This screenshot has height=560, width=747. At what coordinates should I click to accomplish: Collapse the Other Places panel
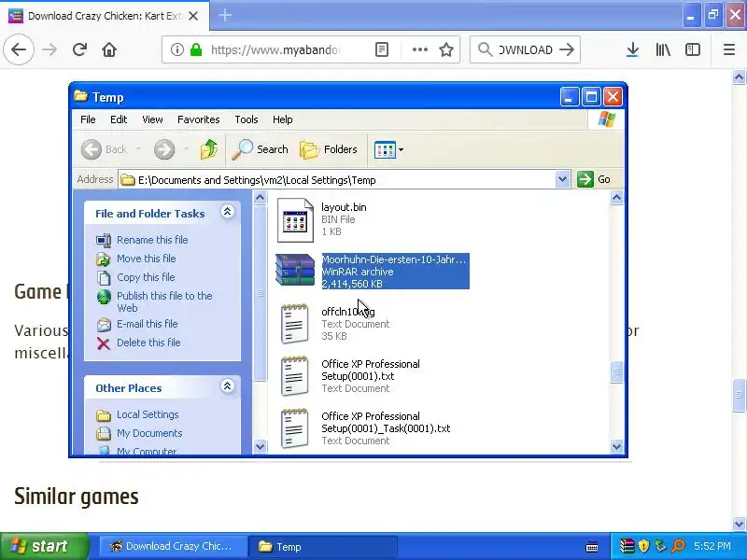click(x=227, y=385)
